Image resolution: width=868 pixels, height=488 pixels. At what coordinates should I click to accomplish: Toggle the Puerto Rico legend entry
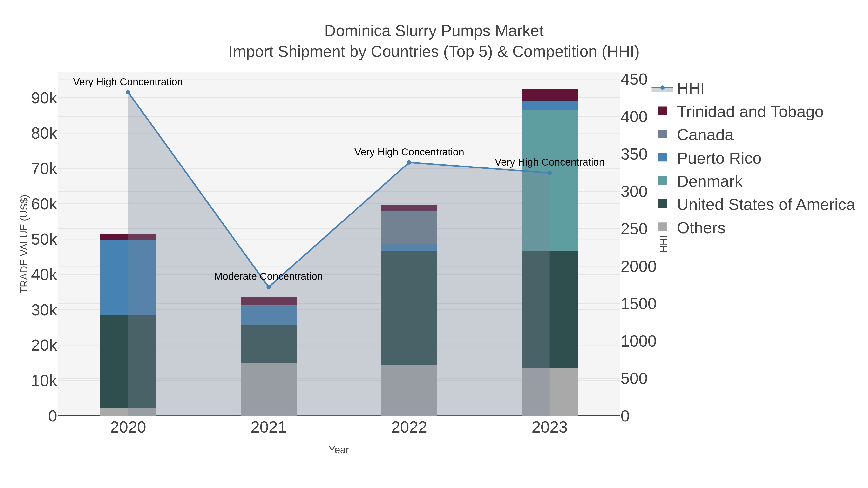709,158
